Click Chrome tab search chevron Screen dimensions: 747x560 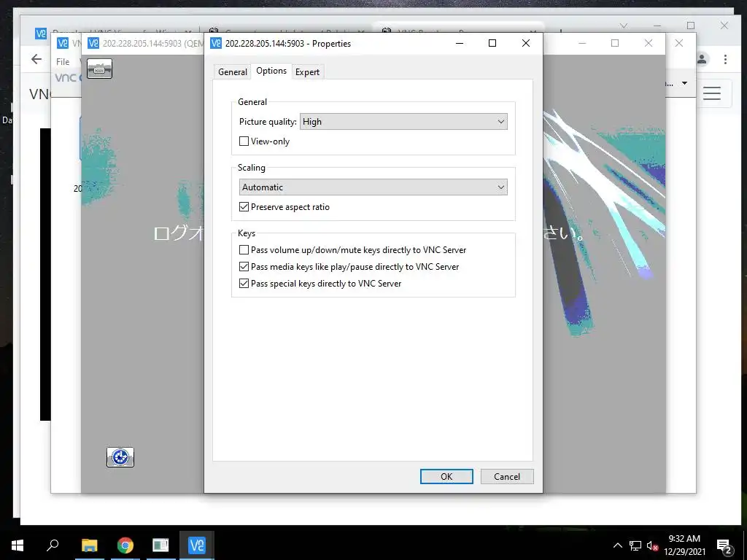[x=624, y=26]
